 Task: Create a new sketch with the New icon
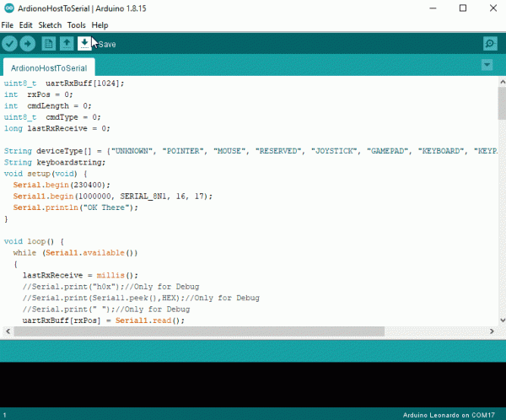49,44
